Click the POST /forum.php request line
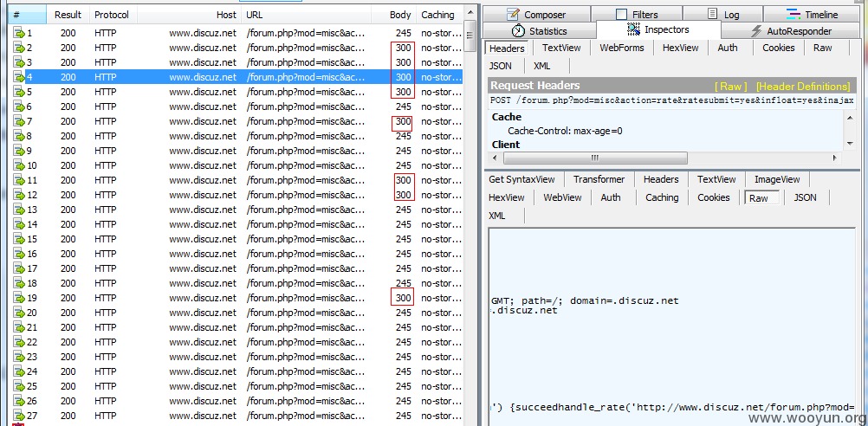The height and width of the screenshot is (426, 868). [x=672, y=100]
